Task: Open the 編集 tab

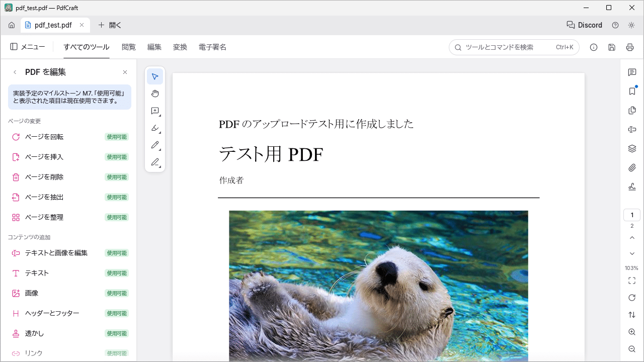Action: [x=154, y=47]
